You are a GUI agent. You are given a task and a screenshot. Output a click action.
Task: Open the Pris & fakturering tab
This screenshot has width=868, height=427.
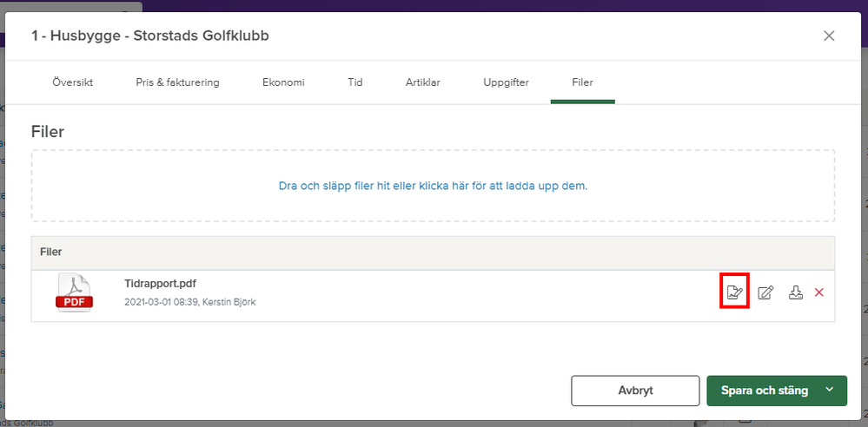(x=177, y=83)
